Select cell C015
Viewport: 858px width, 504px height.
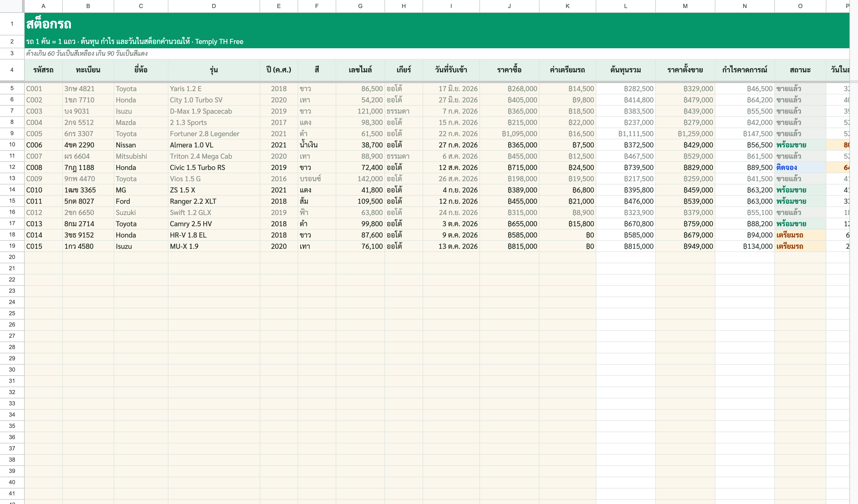[x=43, y=246]
